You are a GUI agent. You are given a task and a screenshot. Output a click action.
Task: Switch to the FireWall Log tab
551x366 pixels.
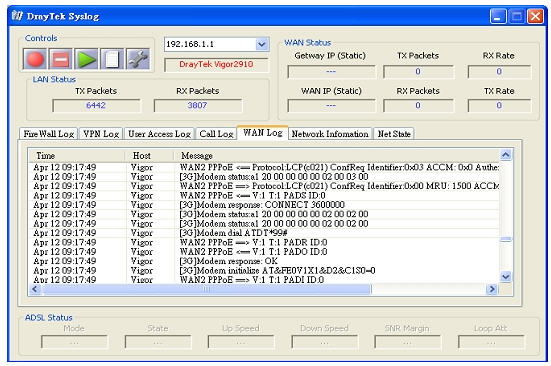48,134
